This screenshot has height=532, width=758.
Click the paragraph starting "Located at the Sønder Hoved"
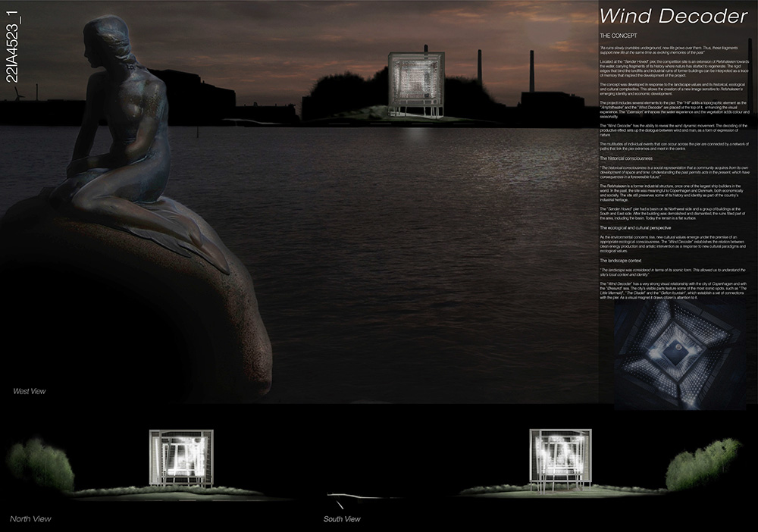[675, 69]
